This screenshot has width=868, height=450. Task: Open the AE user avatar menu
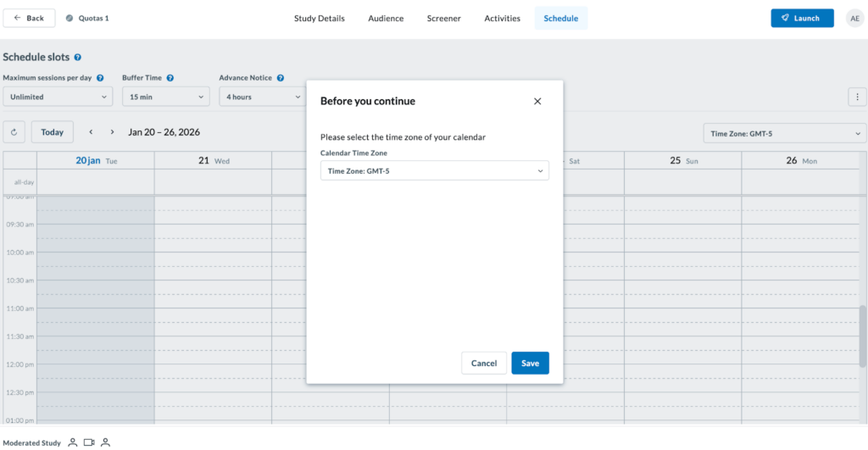point(854,19)
